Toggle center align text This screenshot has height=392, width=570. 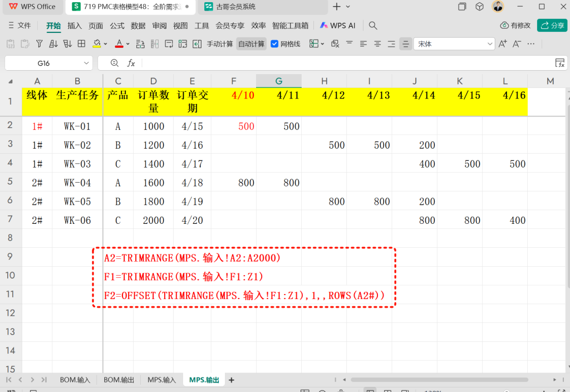click(x=377, y=44)
